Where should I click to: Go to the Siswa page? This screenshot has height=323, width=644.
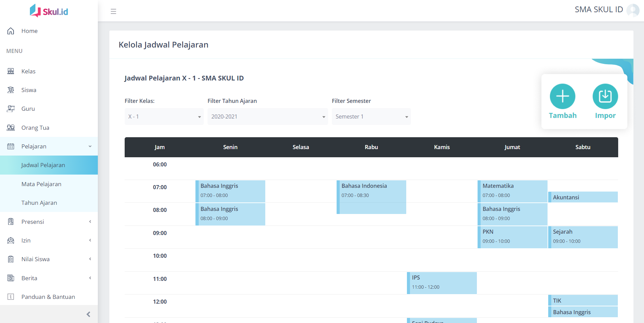click(x=29, y=90)
